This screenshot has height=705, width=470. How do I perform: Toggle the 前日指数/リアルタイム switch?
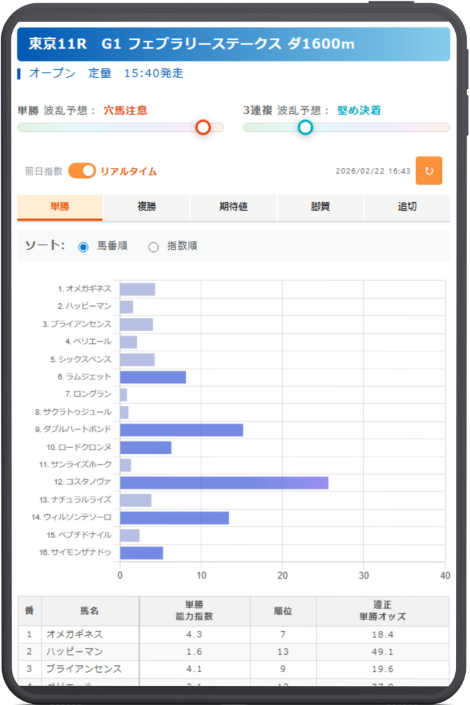(x=81, y=171)
